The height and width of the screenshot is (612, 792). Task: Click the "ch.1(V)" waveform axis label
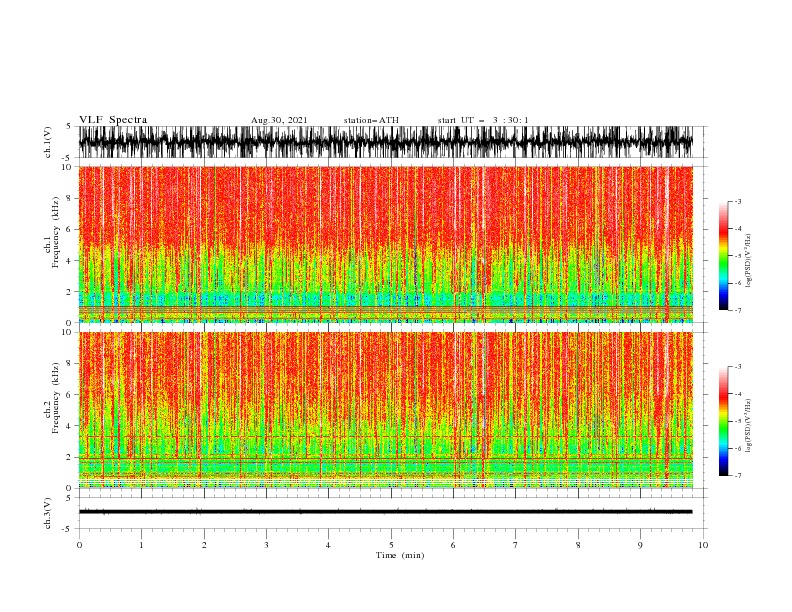point(48,142)
